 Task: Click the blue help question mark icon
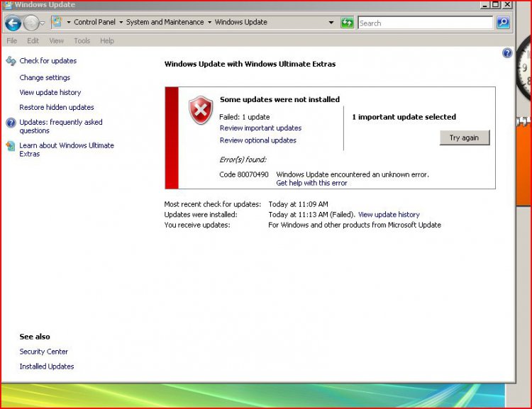click(507, 53)
